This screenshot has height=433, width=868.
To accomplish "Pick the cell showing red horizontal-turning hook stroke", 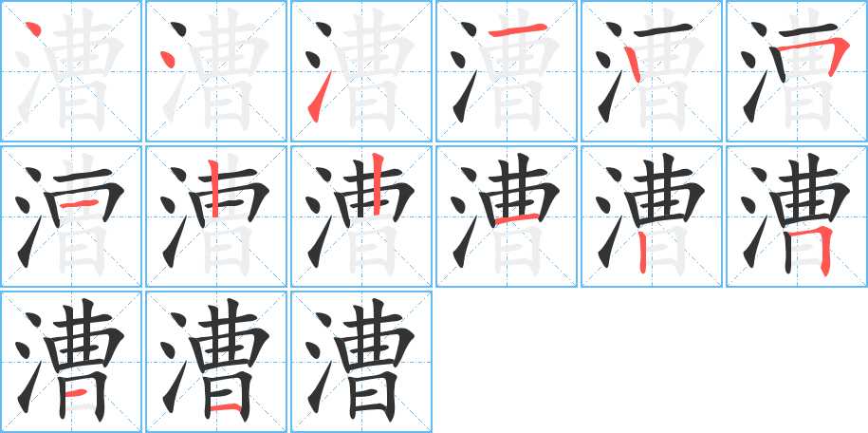I will coord(797,71).
